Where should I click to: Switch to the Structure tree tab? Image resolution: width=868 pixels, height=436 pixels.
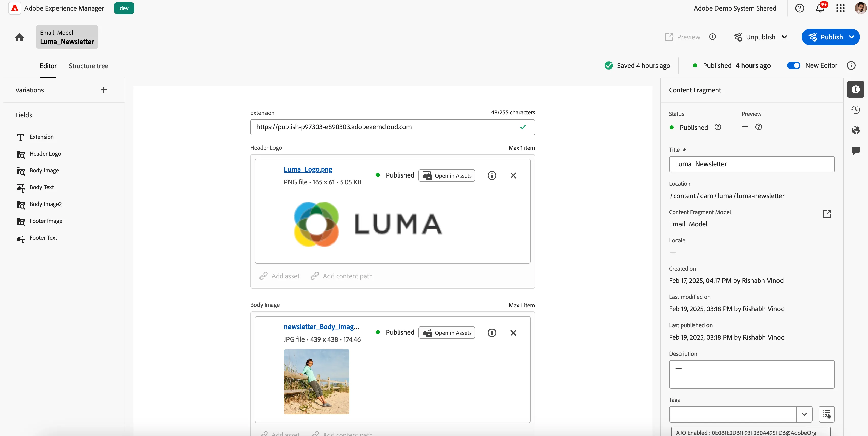pos(89,66)
